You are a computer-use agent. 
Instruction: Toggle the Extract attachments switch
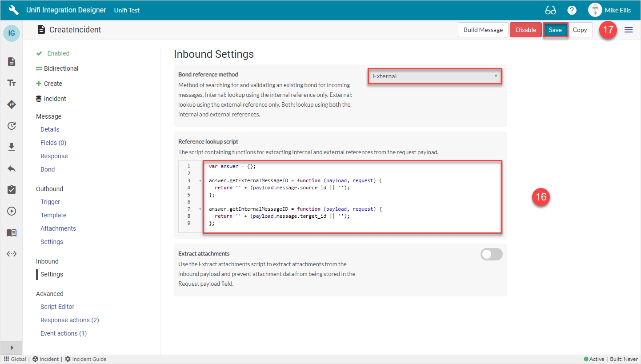491,254
